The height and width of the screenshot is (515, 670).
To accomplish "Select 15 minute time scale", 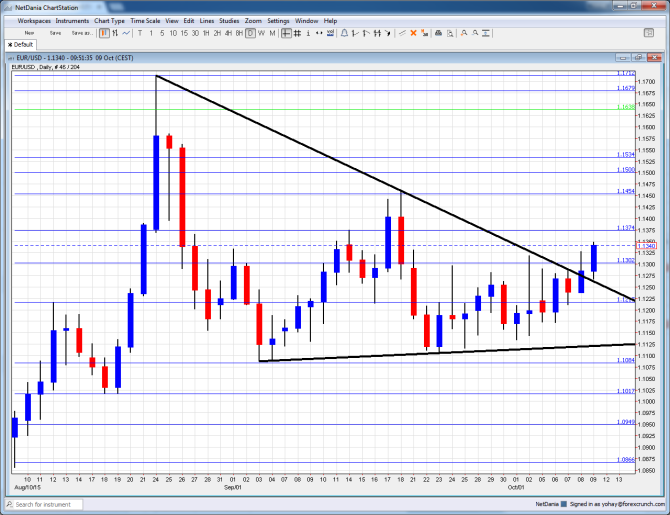I will pyautogui.click(x=184, y=33).
